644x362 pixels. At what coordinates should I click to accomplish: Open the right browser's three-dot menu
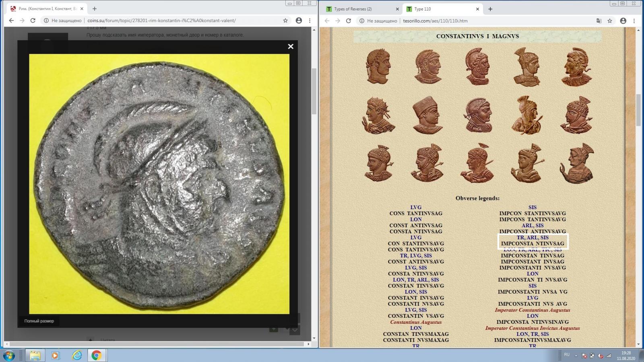point(634,21)
